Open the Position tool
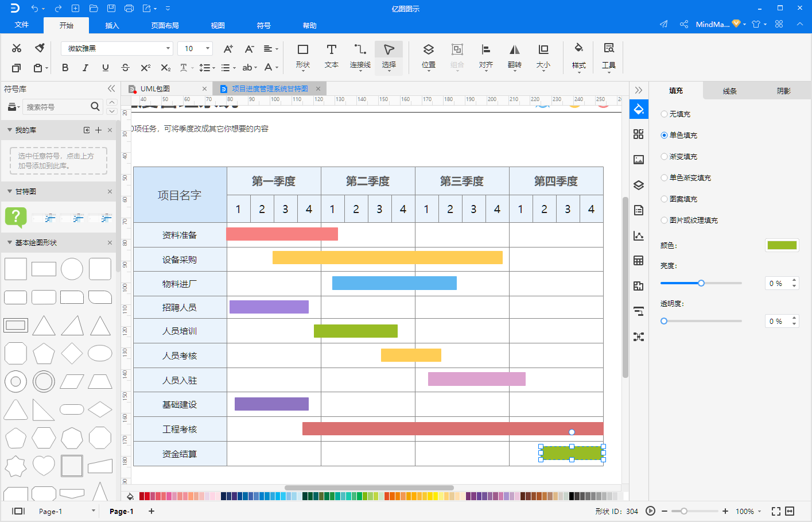812x522 pixels. (429, 56)
